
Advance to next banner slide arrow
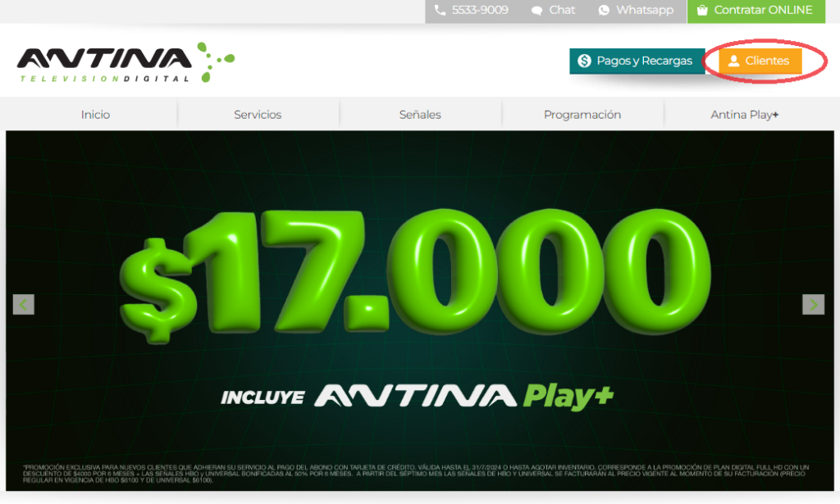coord(813,304)
